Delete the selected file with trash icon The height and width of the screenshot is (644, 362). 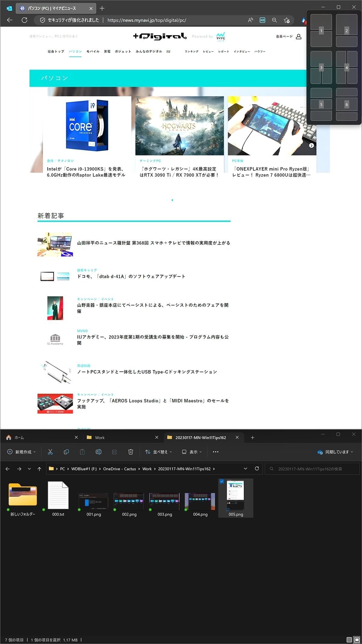131,452
